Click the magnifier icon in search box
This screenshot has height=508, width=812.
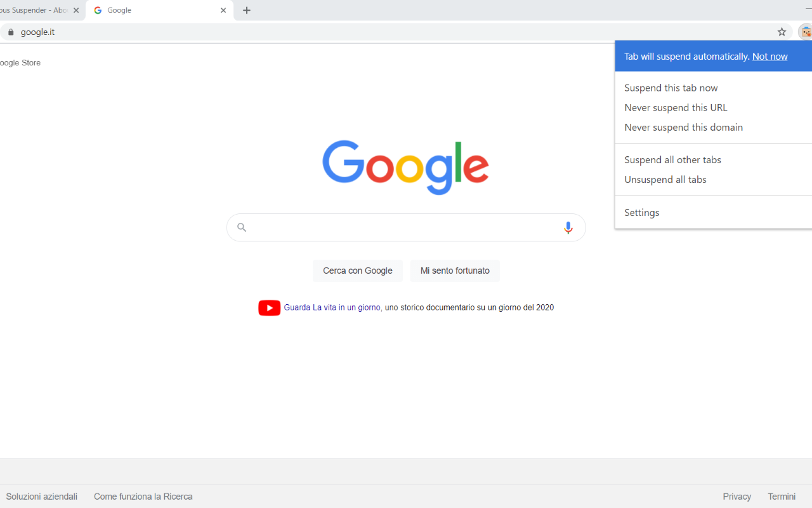(x=242, y=227)
